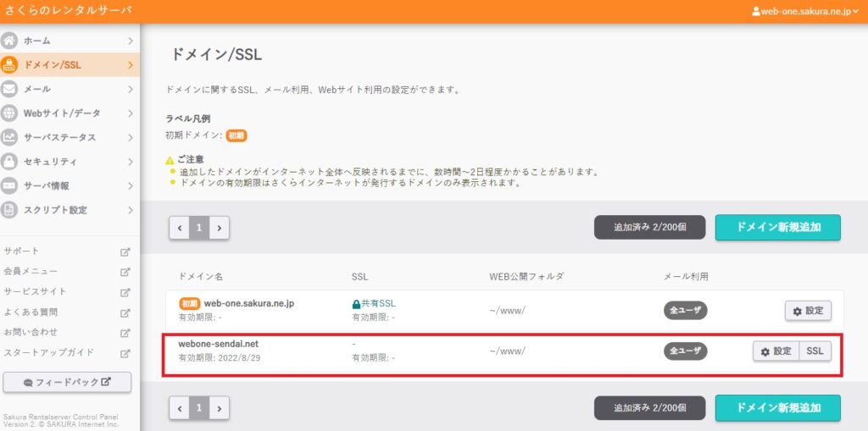Click external link icon next to よくある質問
Viewport: 868px width, 431px height.
tap(125, 312)
